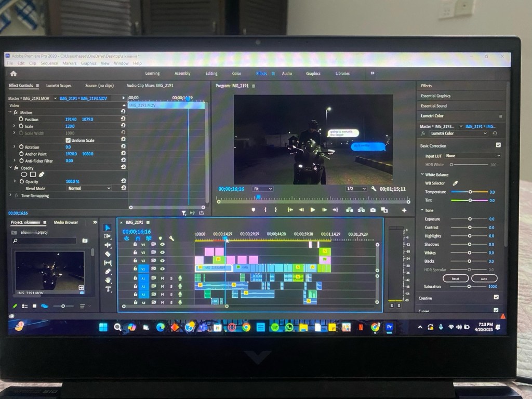The image size is (532, 399).
Task: Hide track V3 using its eye icon
Action: (x=162, y=252)
